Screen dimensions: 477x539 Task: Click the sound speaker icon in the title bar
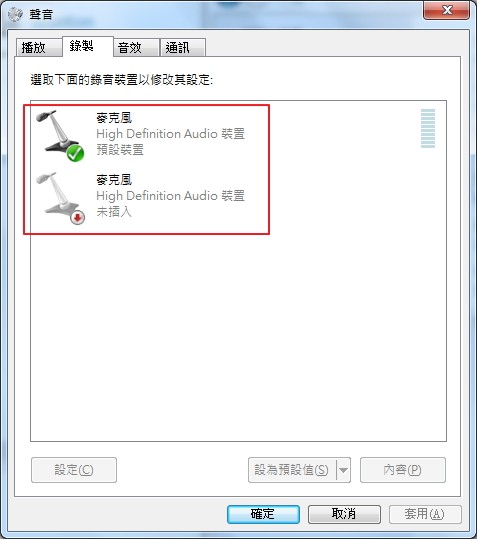[15, 14]
